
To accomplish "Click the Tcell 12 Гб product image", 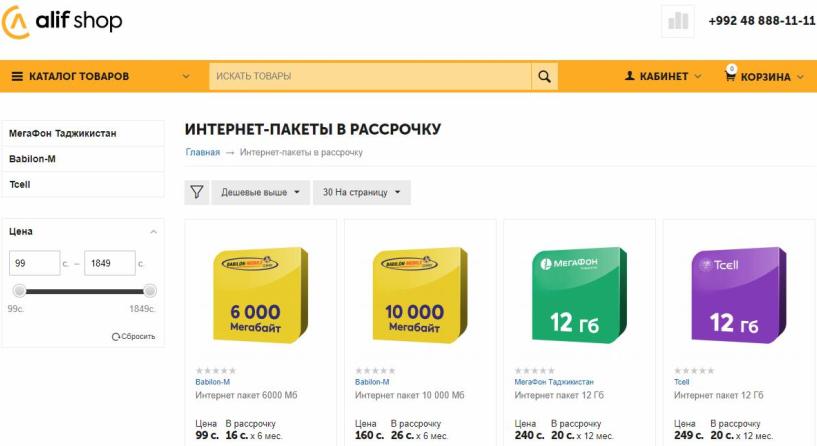I will pyautogui.click(x=734, y=294).
